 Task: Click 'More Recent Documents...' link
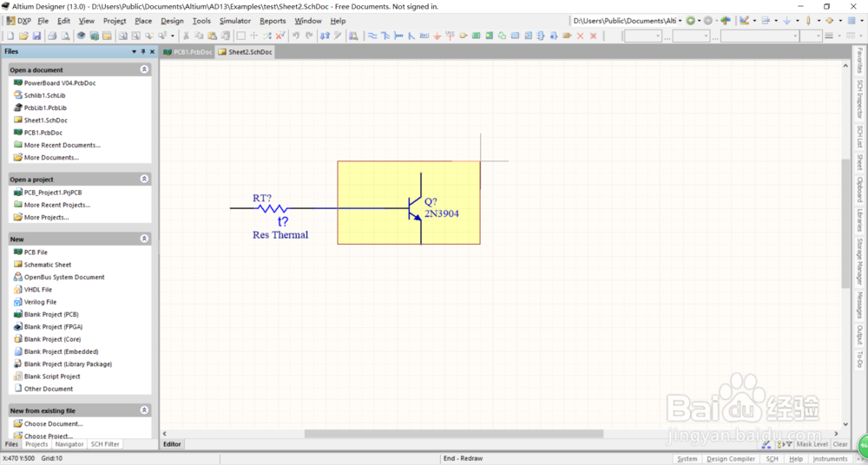62,145
